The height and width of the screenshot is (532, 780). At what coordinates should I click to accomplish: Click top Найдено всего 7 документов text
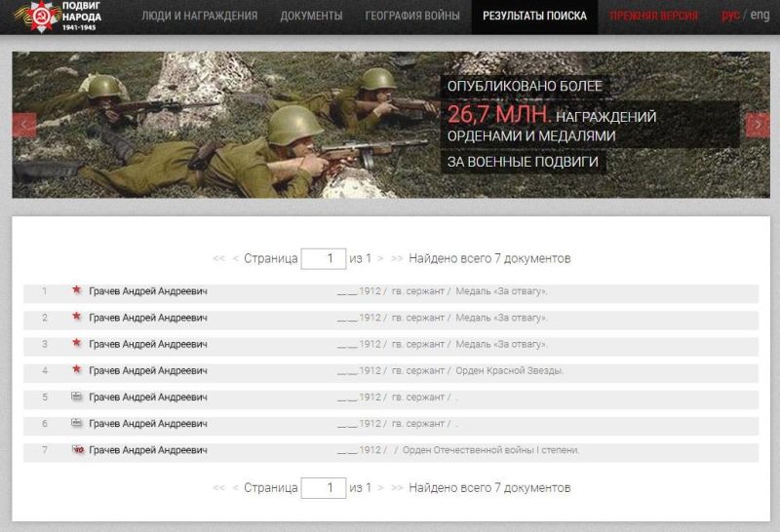pos(489,258)
